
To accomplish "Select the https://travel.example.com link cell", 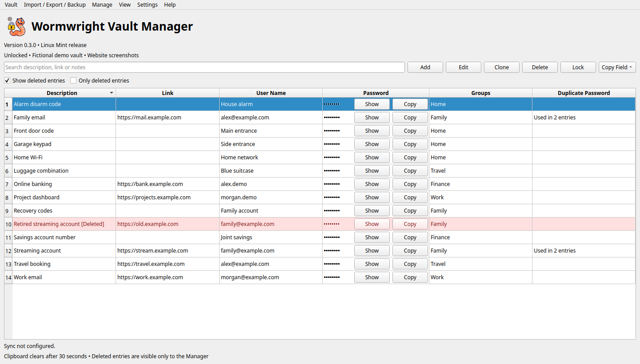I will (168, 264).
